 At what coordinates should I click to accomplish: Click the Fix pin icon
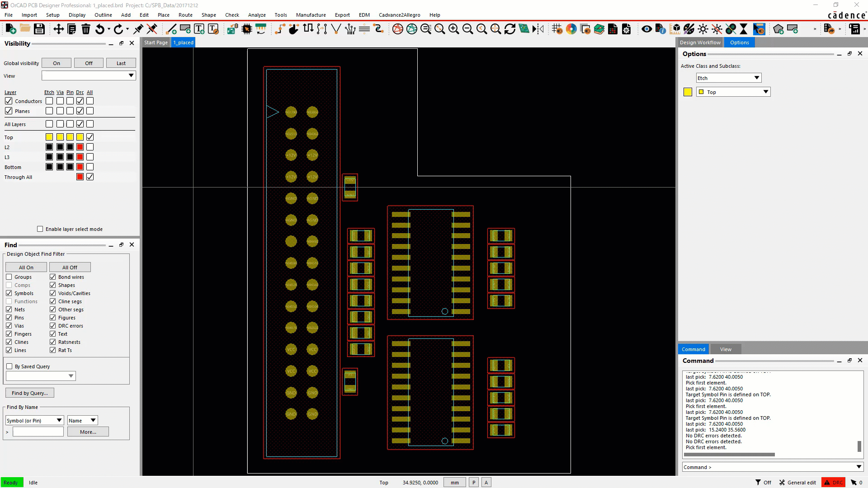[138, 29]
